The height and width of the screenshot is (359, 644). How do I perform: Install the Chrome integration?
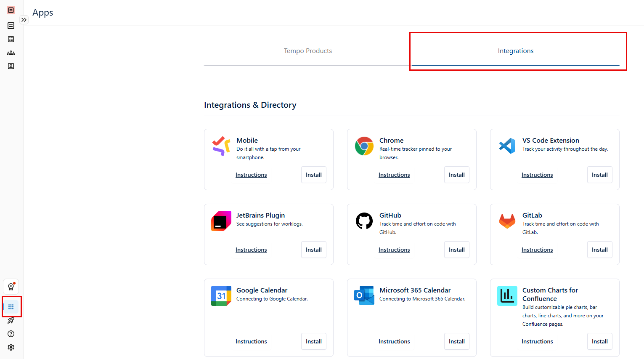[456, 175]
